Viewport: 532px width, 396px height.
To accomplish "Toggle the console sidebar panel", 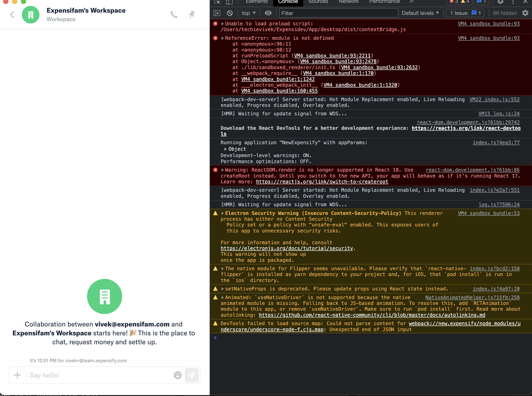I will pos(217,13).
